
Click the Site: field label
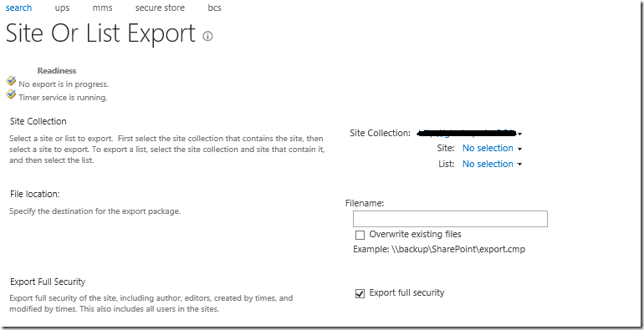click(446, 148)
